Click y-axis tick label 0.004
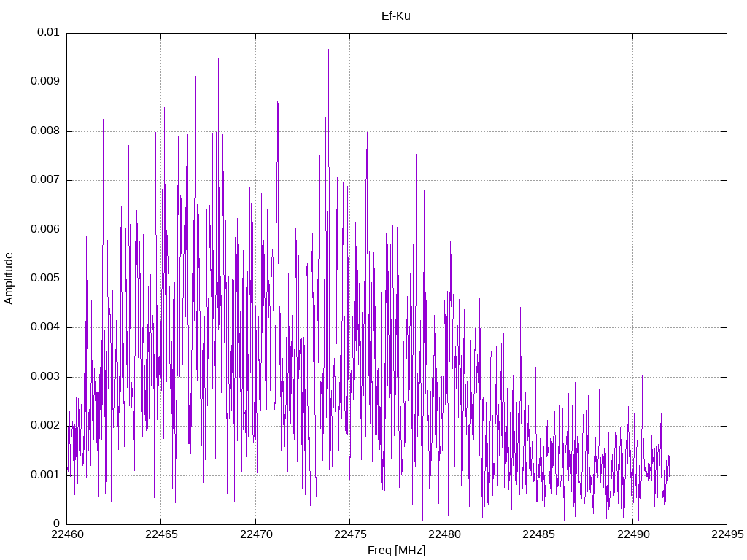Viewport: 747px width, 560px height. point(45,327)
